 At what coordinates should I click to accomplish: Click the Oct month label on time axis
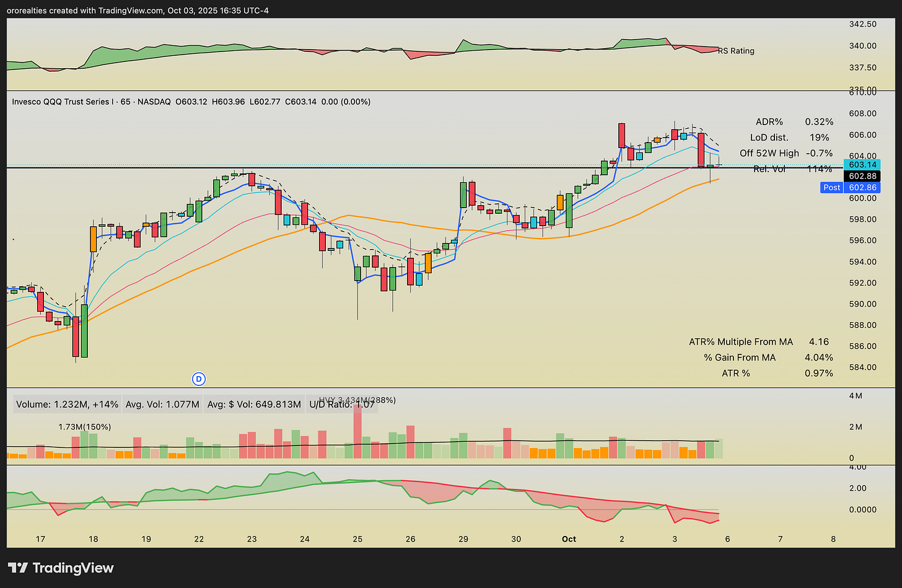click(x=569, y=539)
